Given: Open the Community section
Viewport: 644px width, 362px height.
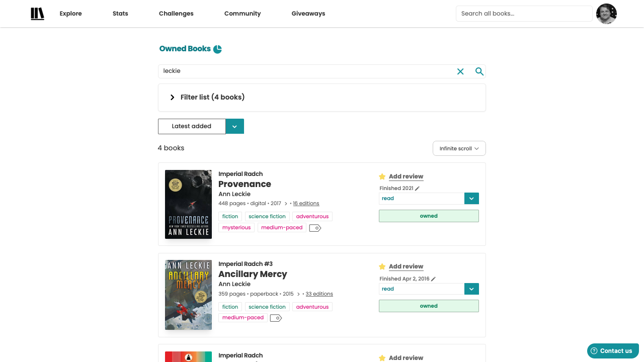Looking at the screenshot, I should point(243,14).
